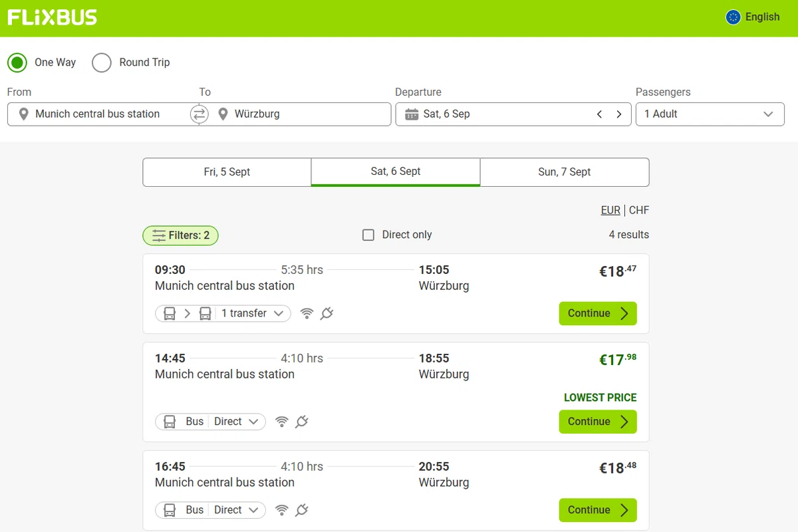This screenshot has width=798, height=532.
Task: Continue with the €18.48 trip
Action: 598,510
